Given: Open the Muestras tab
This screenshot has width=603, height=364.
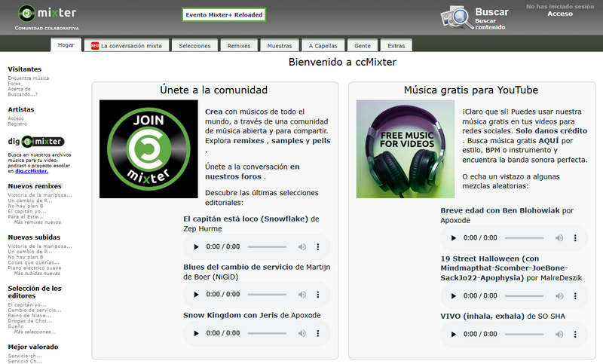Looking at the screenshot, I should [280, 46].
